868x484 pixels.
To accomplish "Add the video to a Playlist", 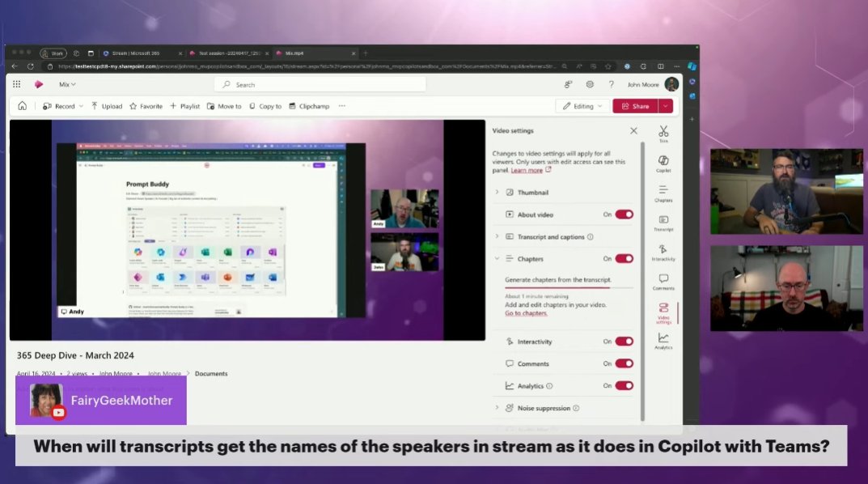I will tap(185, 106).
